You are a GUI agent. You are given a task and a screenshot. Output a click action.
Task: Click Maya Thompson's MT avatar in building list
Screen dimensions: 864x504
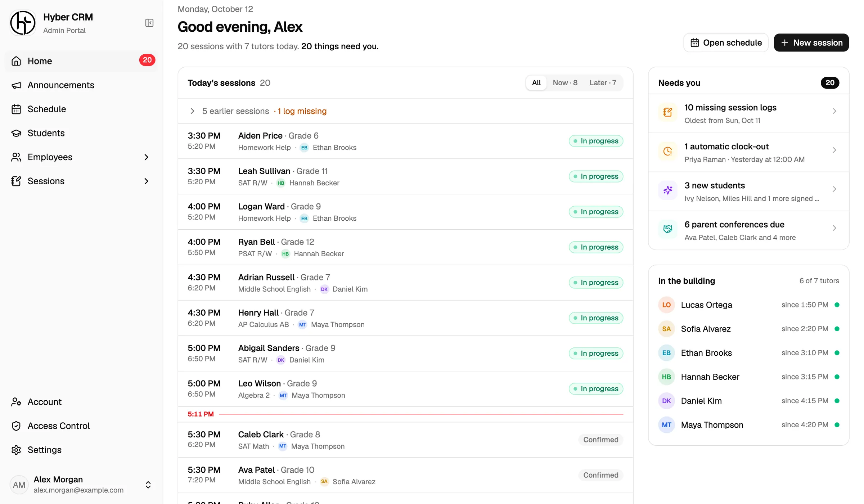click(x=666, y=425)
